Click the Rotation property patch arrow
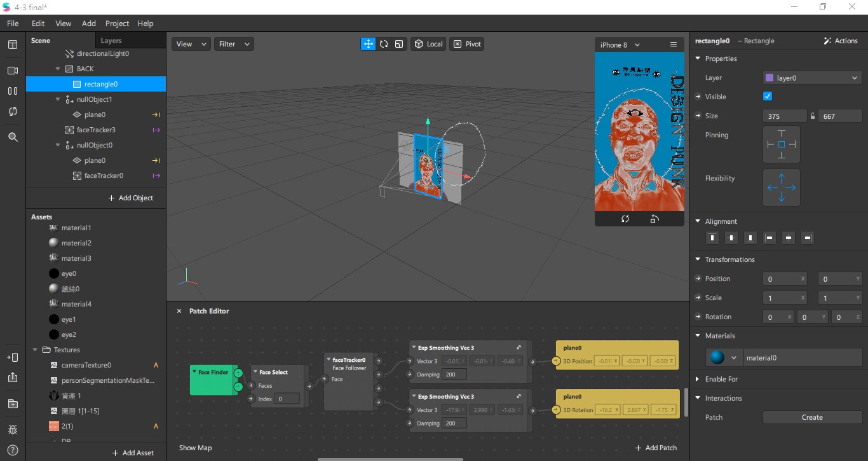 tap(698, 317)
